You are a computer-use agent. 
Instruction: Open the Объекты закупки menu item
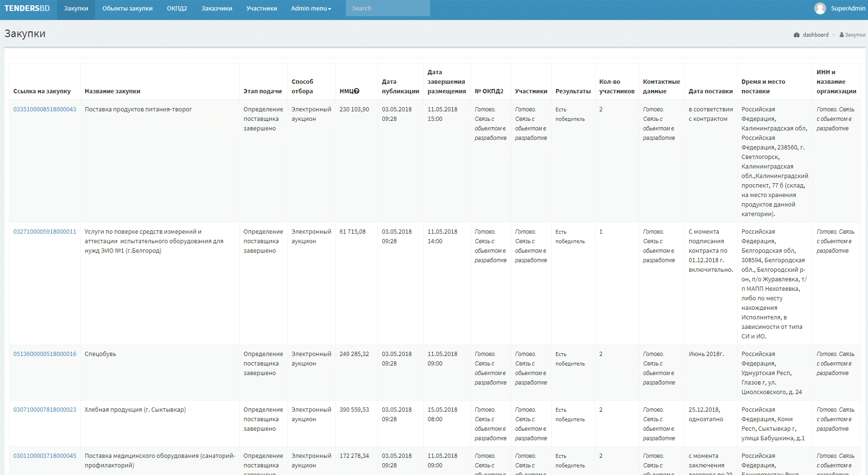pos(127,9)
